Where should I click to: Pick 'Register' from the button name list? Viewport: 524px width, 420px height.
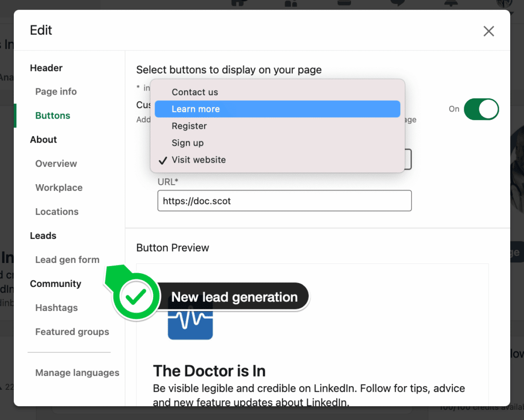(277, 126)
